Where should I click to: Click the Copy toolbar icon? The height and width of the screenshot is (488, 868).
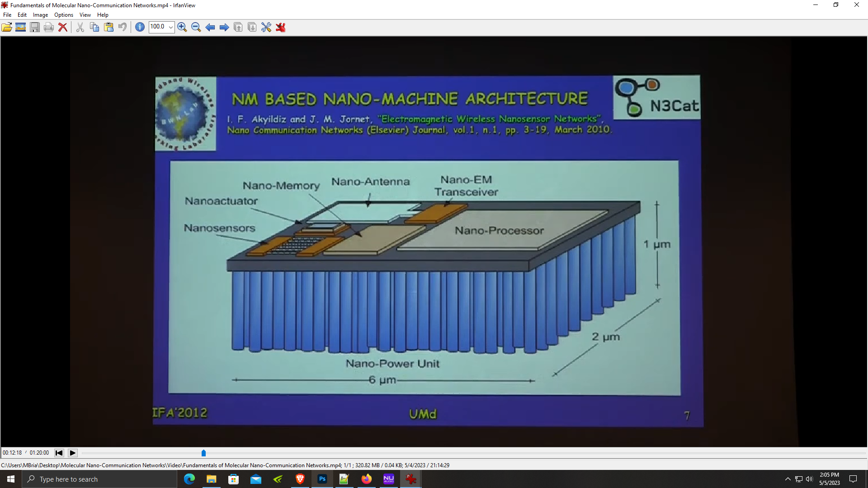(94, 27)
